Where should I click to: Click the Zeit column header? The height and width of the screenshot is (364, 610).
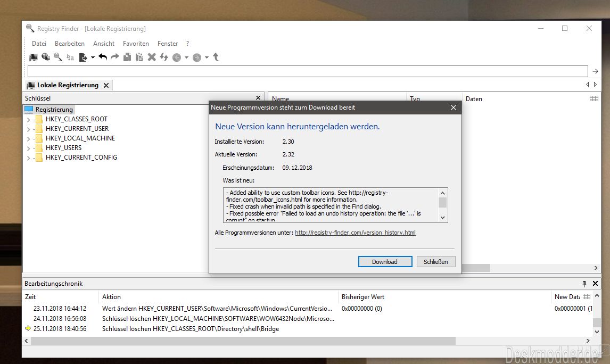click(x=30, y=297)
